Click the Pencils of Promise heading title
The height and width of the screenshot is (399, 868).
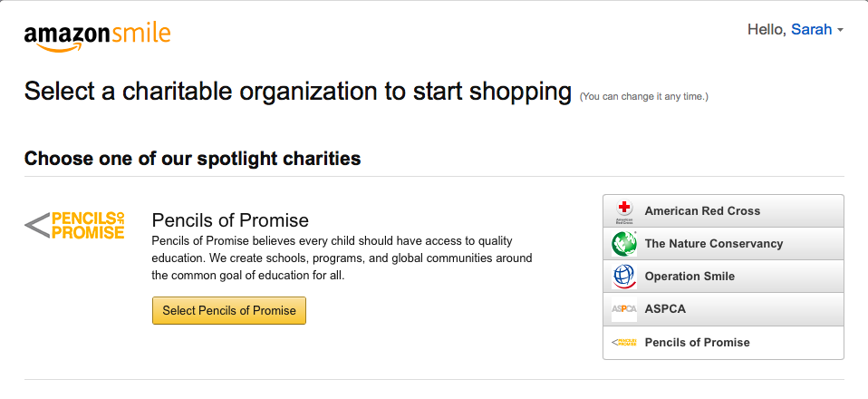[x=230, y=220]
